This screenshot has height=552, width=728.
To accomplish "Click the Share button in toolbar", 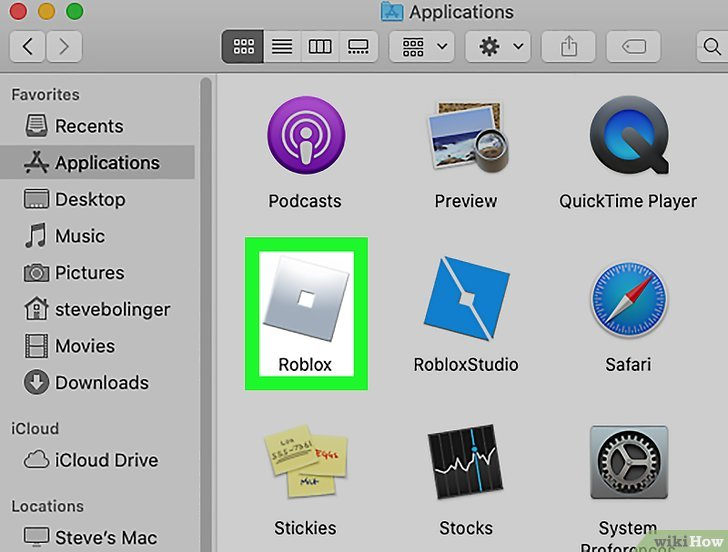I will point(566,46).
